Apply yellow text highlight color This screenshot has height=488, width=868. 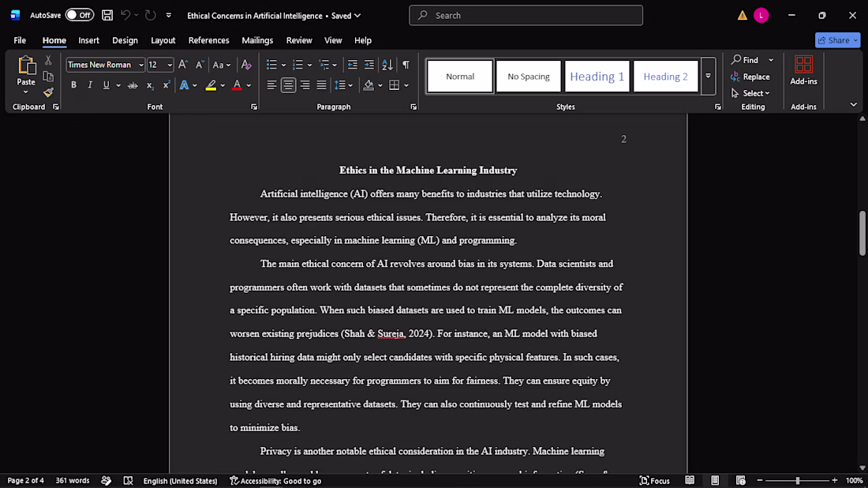211,85
